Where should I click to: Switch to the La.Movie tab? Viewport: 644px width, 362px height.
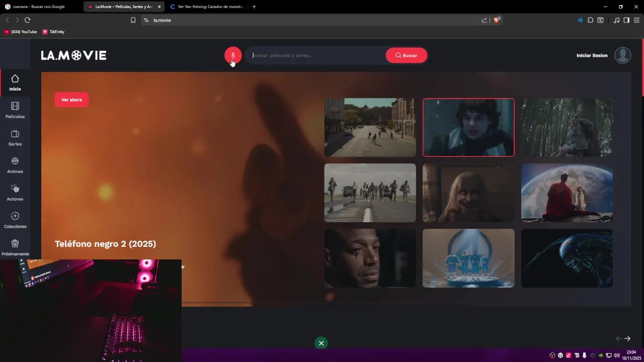123,7
